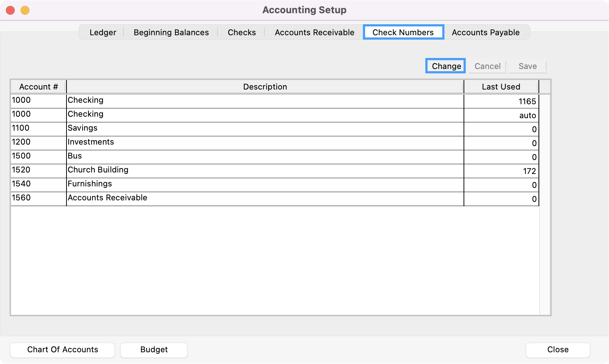
Task: Click the Last Used column header
Action: click(x=501, y=87)
